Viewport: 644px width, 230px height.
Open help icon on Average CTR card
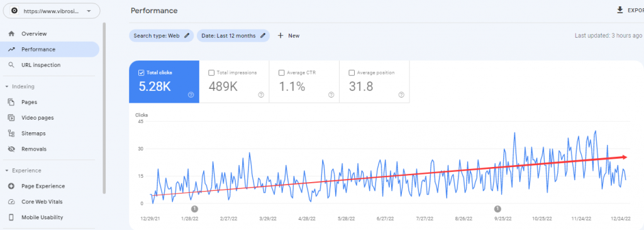click(331, 95)
